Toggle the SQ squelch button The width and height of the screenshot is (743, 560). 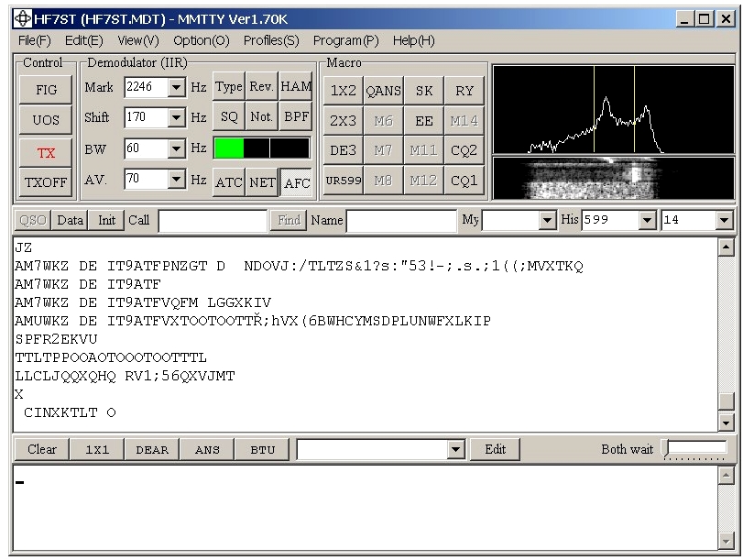pos(229,116)
